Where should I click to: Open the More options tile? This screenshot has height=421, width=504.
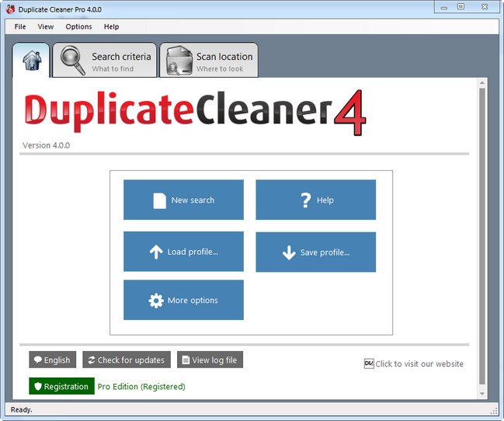(183, 300)
